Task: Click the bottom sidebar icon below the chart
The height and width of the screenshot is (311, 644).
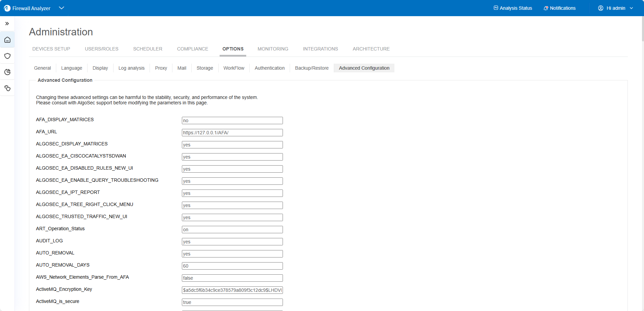Action: (7, 88)
